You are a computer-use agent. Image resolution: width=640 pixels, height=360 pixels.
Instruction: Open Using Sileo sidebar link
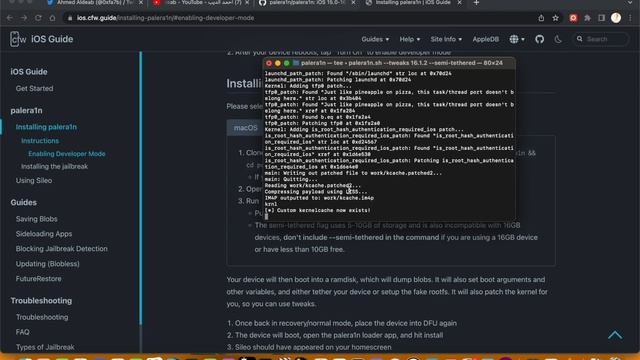34,180
